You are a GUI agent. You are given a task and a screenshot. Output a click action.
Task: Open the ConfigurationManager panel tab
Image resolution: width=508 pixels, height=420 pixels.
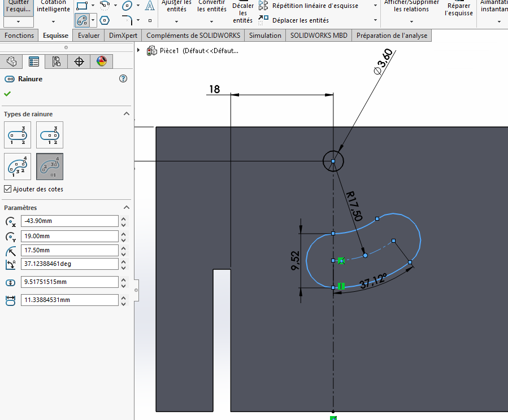[x=56, y=62]
